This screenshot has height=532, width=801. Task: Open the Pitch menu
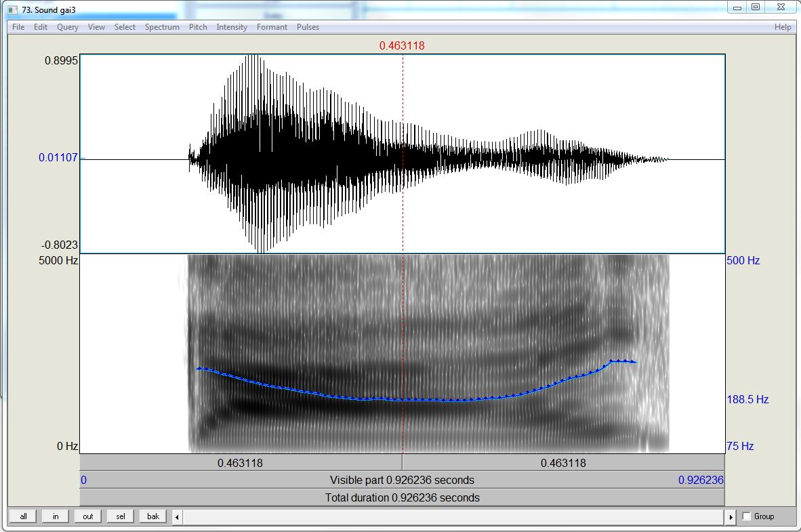coord(198,27)
